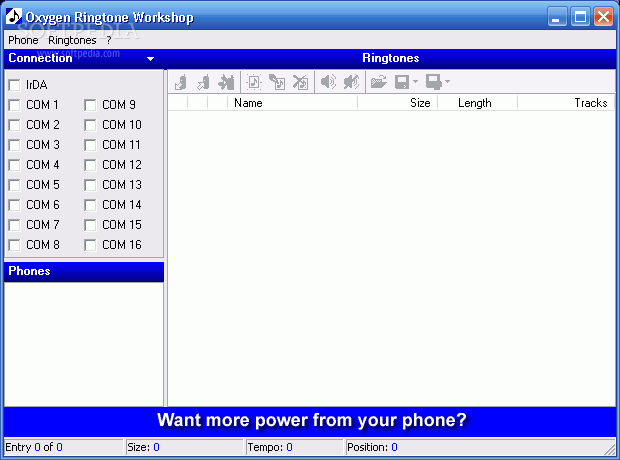This screenshot has width=620, height=460.
Task: Select the COM 8 checkbox
Action: [14, 245]
